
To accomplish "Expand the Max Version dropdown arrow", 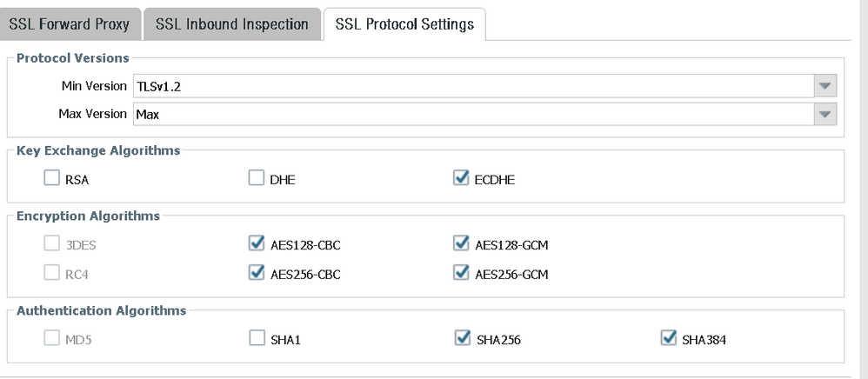I will click(825, 114).
